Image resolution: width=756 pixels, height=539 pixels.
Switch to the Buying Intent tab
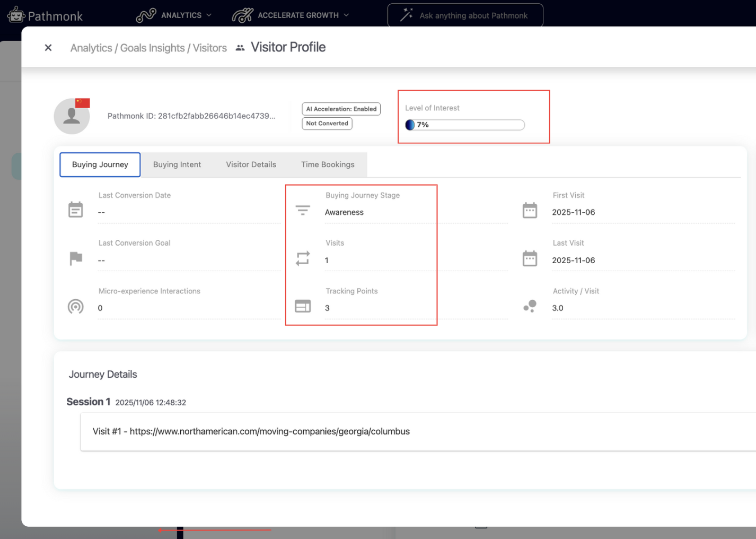click(177, 164)
